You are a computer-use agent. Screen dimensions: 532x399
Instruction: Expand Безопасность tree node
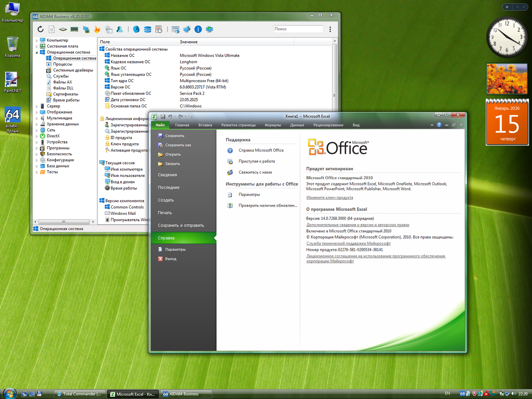[x=37, y=154]
